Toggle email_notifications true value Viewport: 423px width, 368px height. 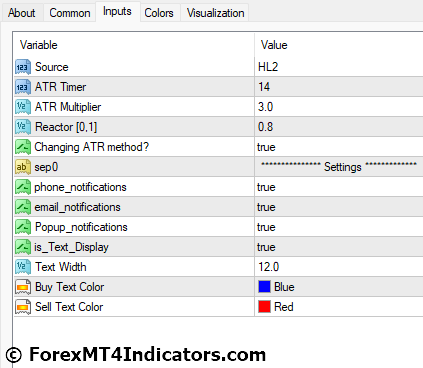pyautogui.click(x=266, y=207)
